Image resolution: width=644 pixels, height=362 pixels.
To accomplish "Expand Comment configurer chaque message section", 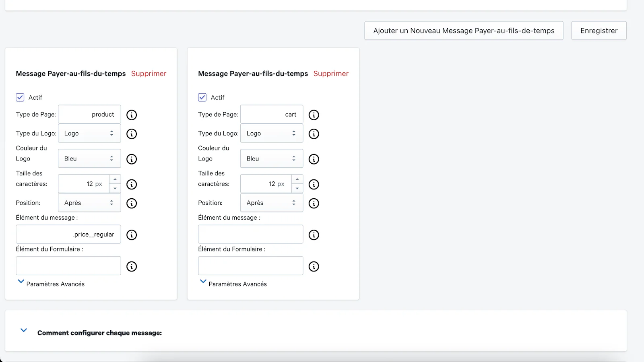I will coord(24,330).
